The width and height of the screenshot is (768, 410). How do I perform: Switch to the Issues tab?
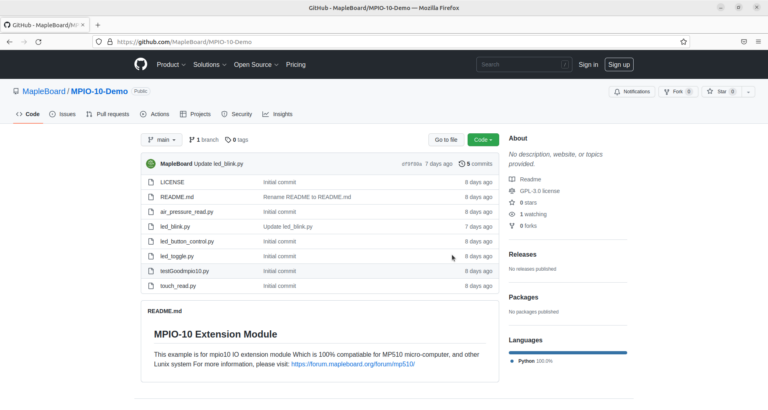[62, 114]
